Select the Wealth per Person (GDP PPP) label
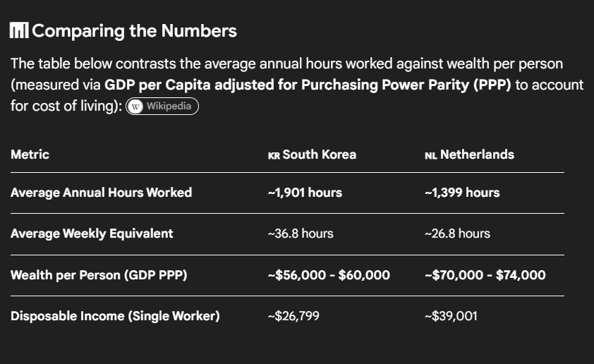 point(99,274)
